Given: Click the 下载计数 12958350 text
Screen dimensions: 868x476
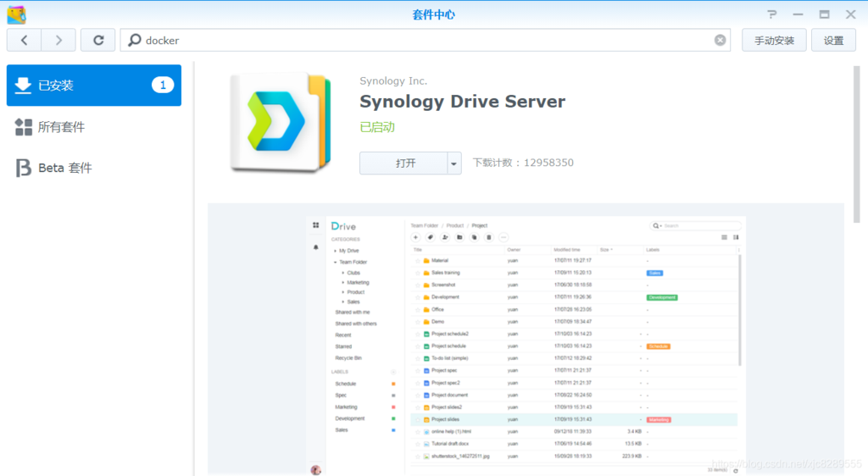Looking at the screenshot, I should click(x=522, y=163).
